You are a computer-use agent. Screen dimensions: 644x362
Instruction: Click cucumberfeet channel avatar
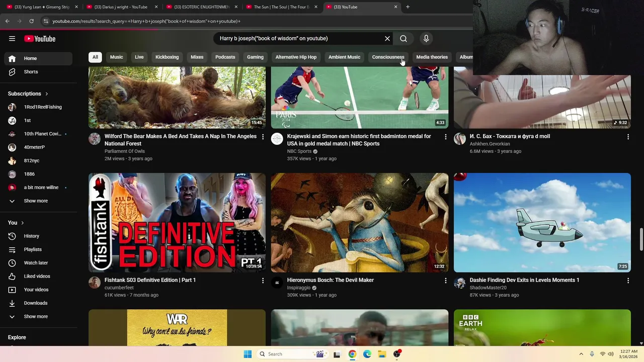click(x=95, y=283)
